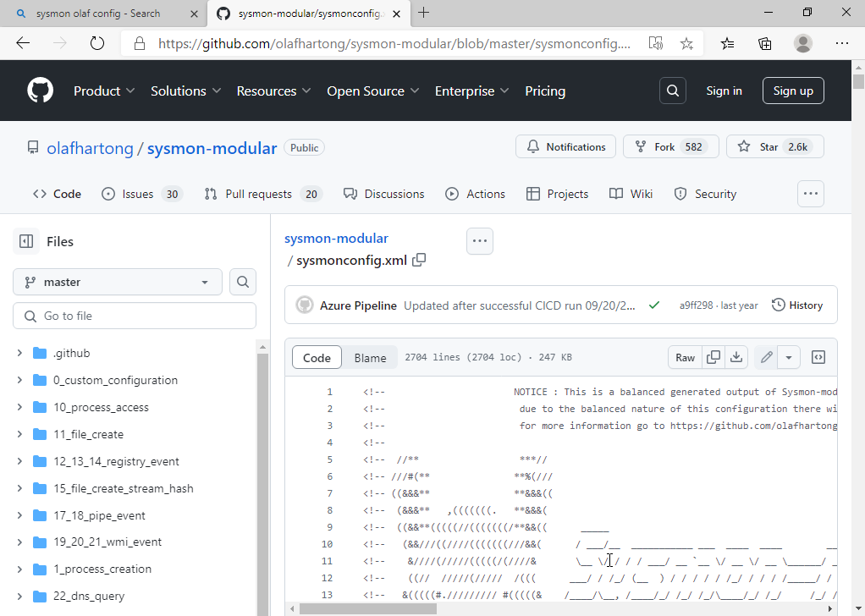
Task: Expand the Product menu
Action: (x=104, y=91)
